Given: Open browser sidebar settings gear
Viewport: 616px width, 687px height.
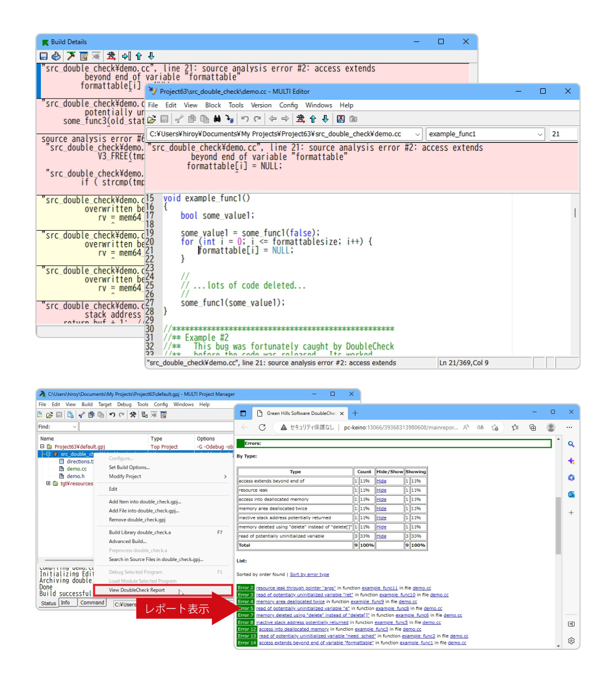Looking at the screenshot, I should click(x=571, y=641).
